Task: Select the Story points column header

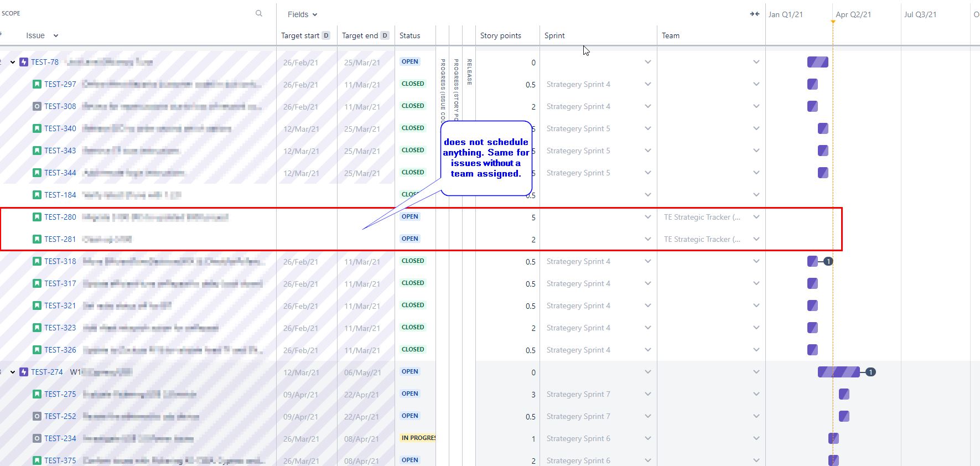Action: [x=500, y=35]
